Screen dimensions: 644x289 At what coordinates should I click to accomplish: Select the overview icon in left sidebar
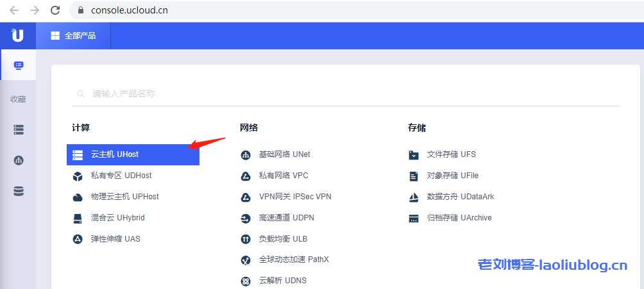tap(18, 65)
